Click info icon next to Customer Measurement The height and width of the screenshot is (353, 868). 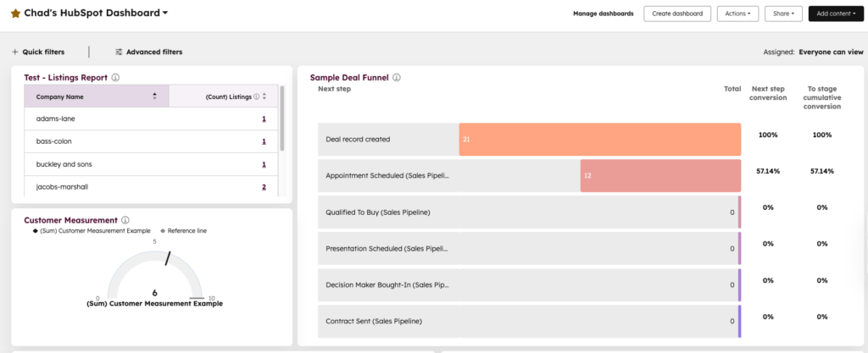(125, 220)
